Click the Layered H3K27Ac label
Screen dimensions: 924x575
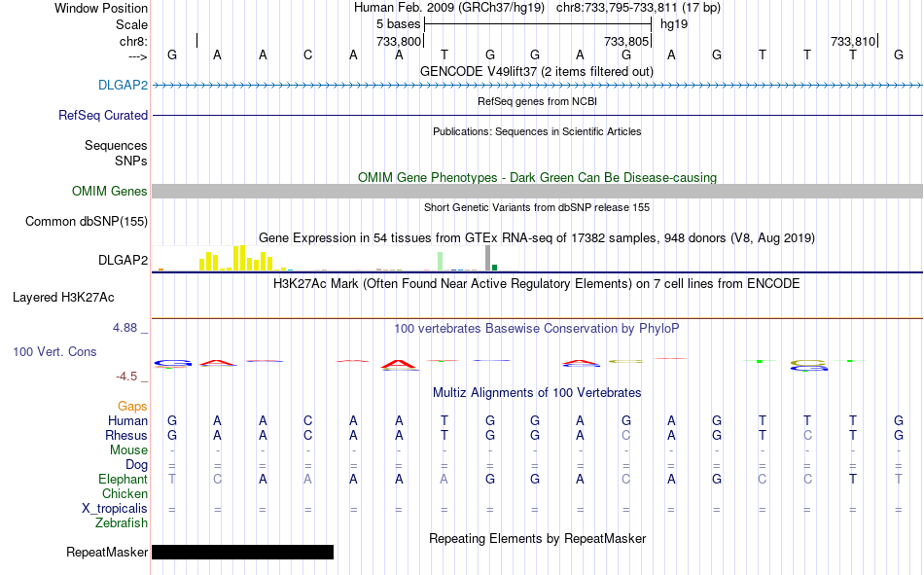pyautogui.click(x=63, y=298)
